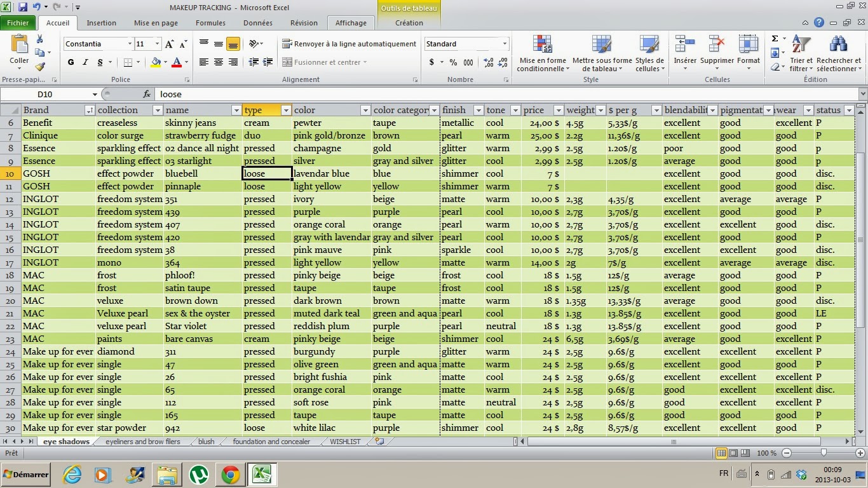Toggle align text left
The width and height of the screenshot is (868, 488).
204,62
